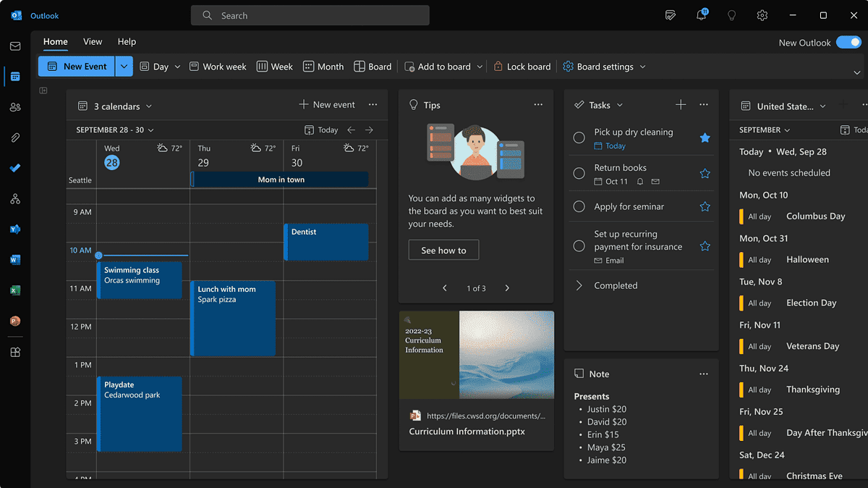The width and height of the screenshot is (868, 488).
Task: Open Word from the left sidebar
Action: click(x=14, y=259)
